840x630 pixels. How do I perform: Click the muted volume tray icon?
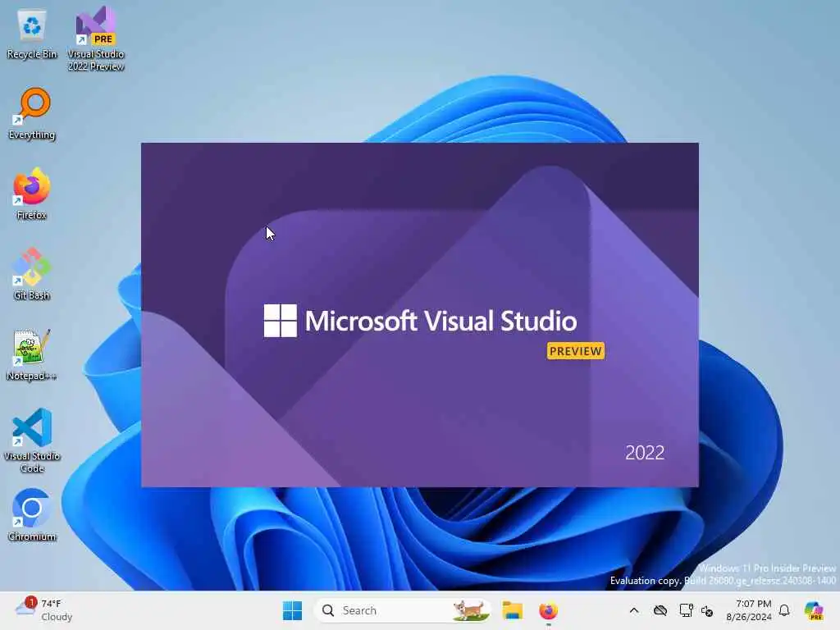click(x=707, y=610)
